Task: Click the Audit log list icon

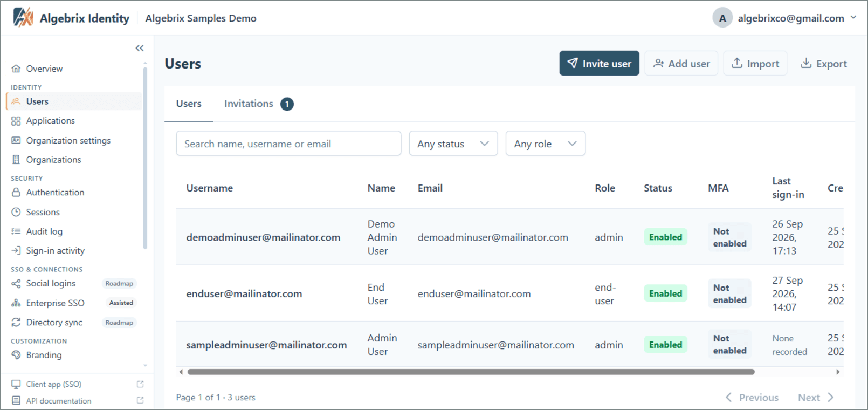Action: click(x=16, y=231)
